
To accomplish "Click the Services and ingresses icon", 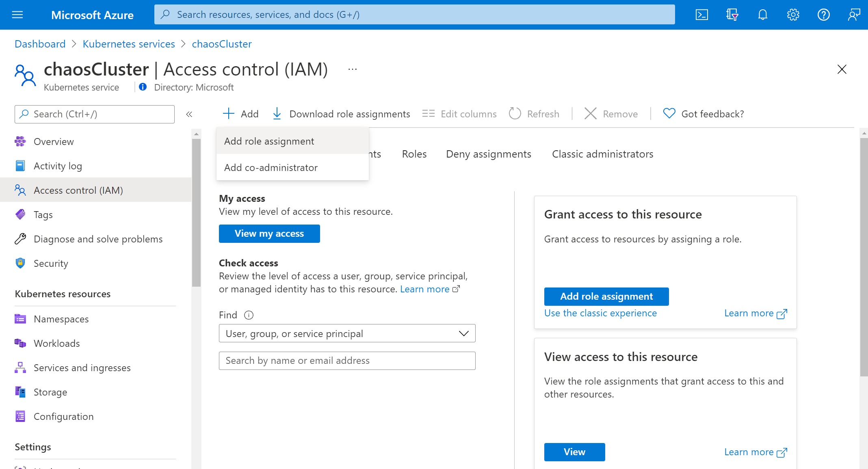I will (x=19, y=368).
